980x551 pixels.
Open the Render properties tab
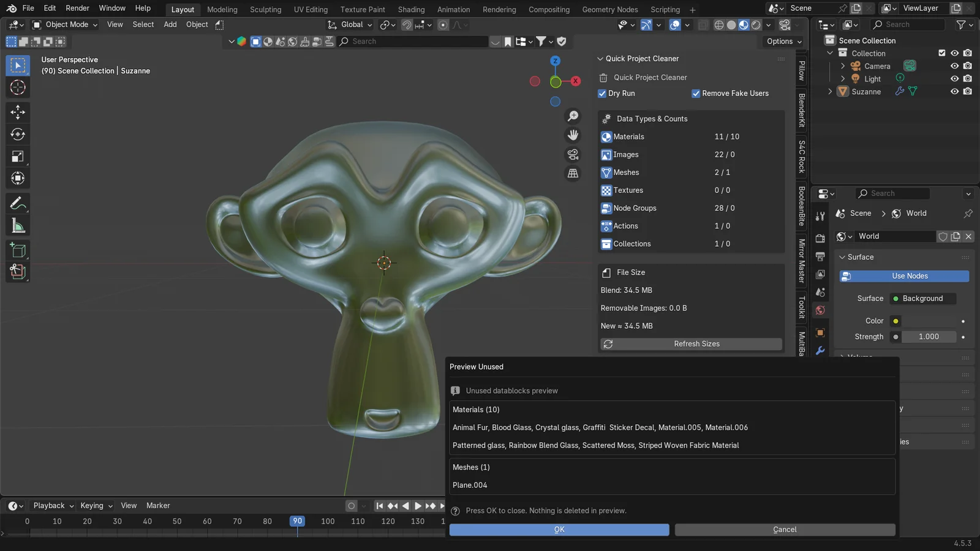[x=820, y=238]
